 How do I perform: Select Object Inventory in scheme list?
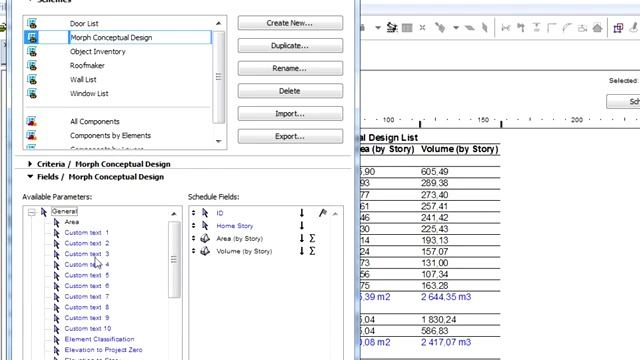98,51
